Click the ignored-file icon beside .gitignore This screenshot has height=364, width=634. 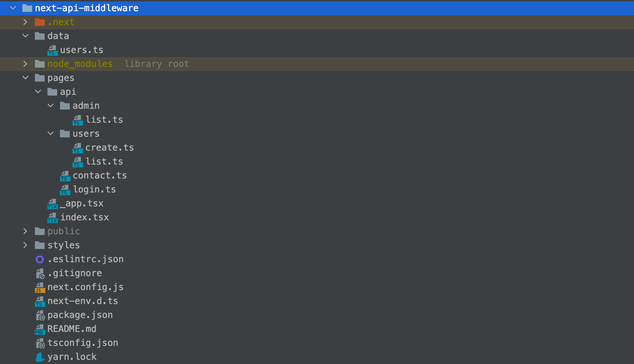pyautogui.click(x=40, y=273)
